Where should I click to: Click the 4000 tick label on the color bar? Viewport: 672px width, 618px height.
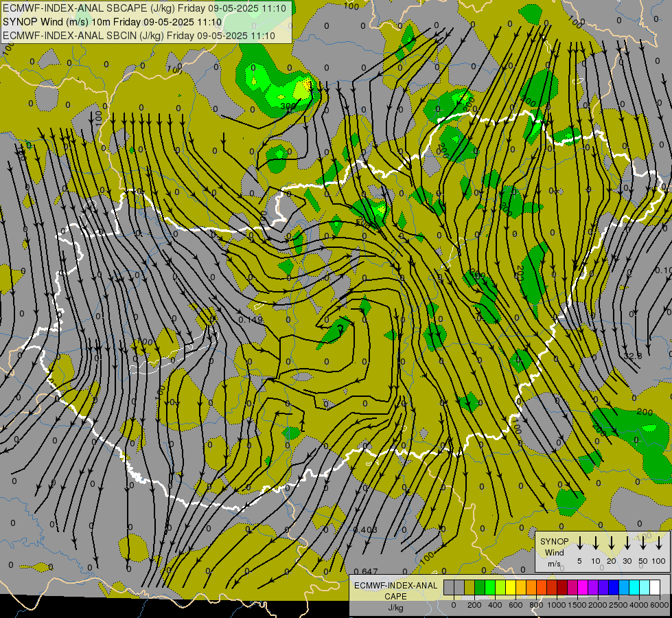pos(639,605)
